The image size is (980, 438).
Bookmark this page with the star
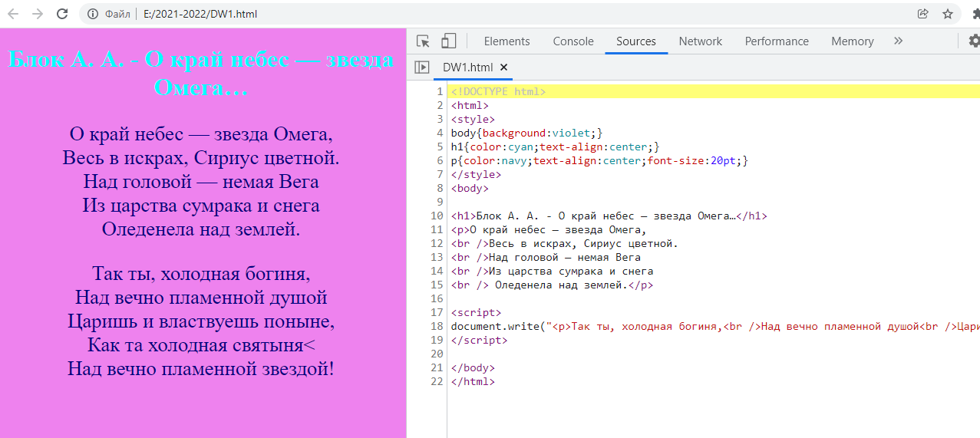[x=948, y=14]
